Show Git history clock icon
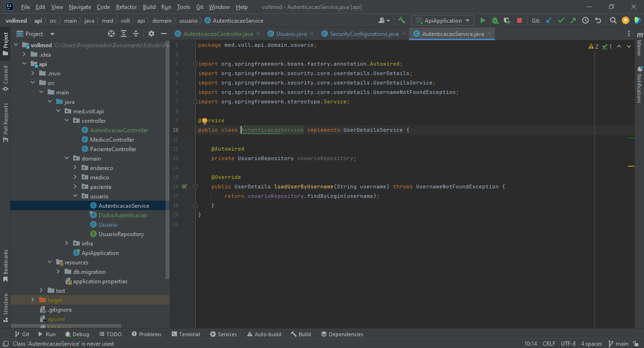644x348 pixels. pos(585,20)
